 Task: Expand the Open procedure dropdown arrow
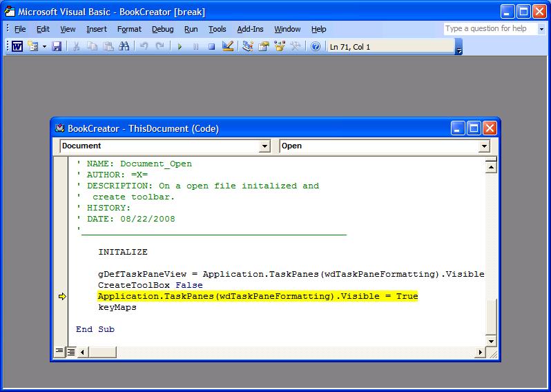[x=484, y=146]
